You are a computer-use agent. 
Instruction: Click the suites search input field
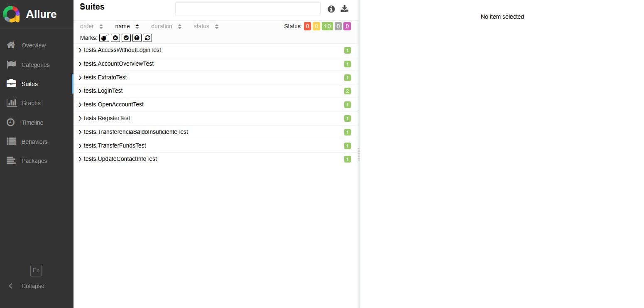[x=247, y=9]
